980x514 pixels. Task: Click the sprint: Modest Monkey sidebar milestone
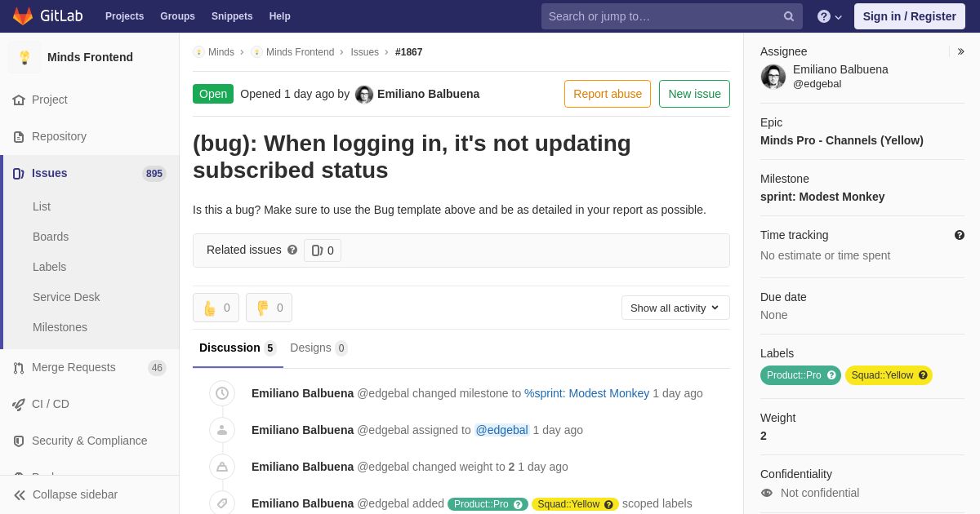click(822, 197)
